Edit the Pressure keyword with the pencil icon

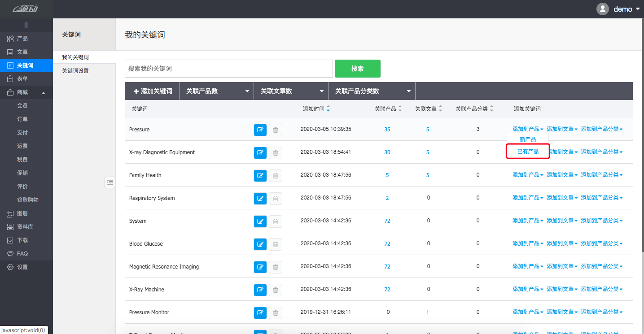pyautogui.click(x=260, y=130)
